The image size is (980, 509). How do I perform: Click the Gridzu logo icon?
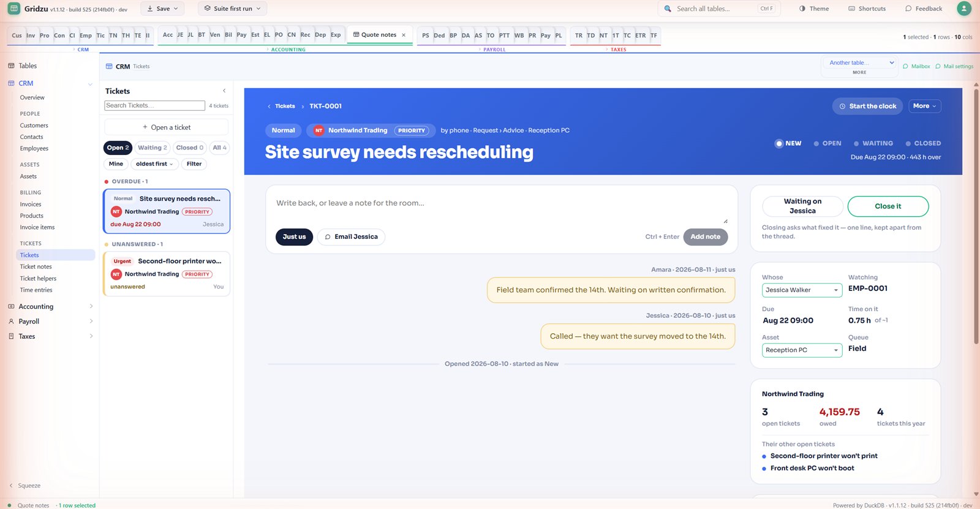(x=13, y=9)
